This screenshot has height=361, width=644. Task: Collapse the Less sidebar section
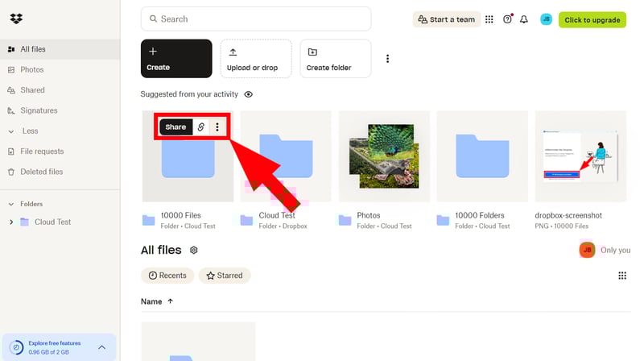[11, 131]
